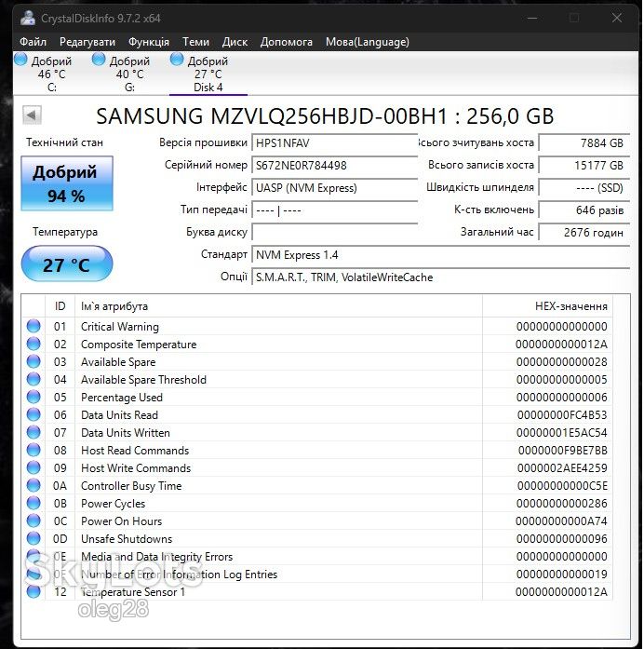
Task: Click hex value 0000000000096
Action: pyautogui.click(x=562, y=539)
